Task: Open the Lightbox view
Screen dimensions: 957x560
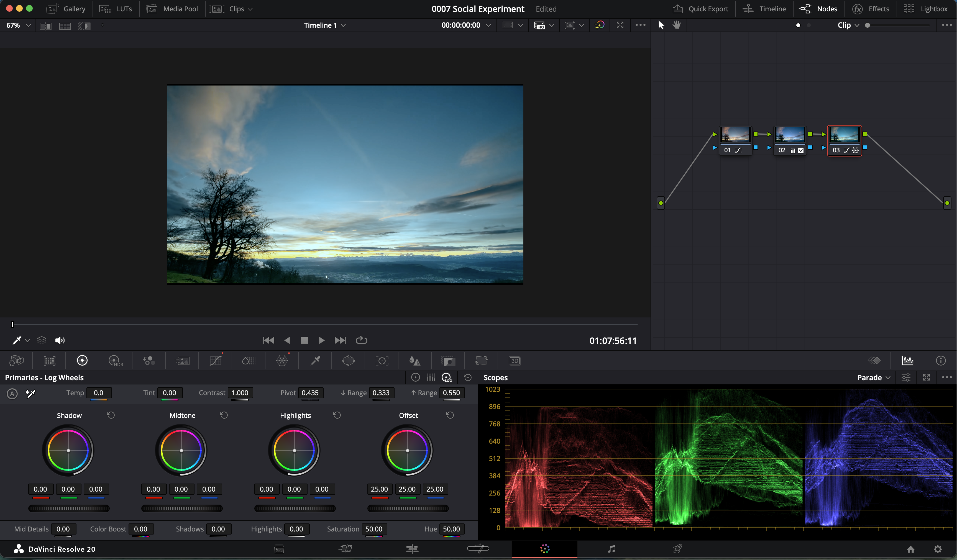Action: (925, 9)
